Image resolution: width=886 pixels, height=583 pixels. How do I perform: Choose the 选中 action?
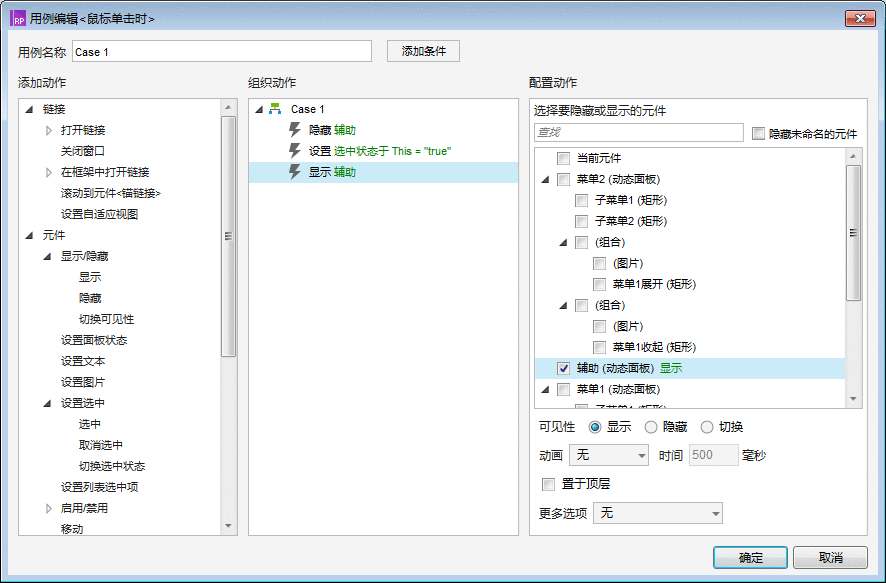(x=90, y=424)
